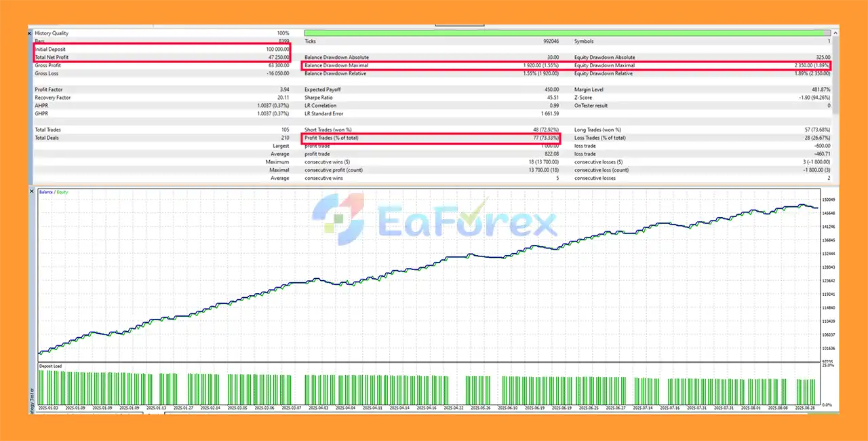Click the GHPR row label
The height and width of the screenshot is (441, 868).
(x=41, y=113)
